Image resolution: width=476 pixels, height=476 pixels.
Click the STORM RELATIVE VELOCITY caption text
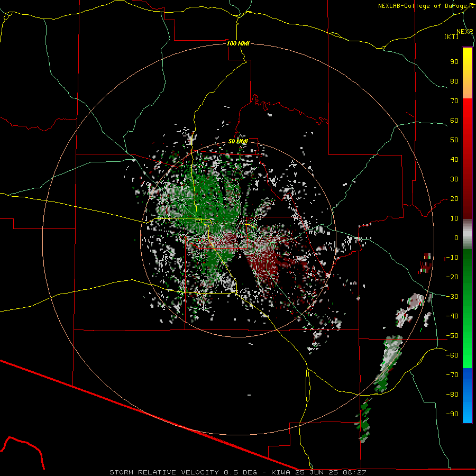point(164,472)
